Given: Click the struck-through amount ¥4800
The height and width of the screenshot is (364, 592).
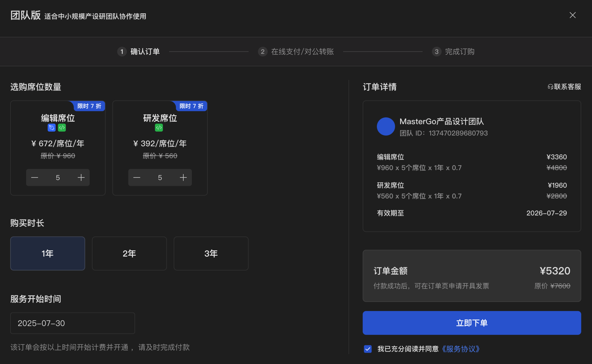Looking at the screenshot, I should (557, 168).
